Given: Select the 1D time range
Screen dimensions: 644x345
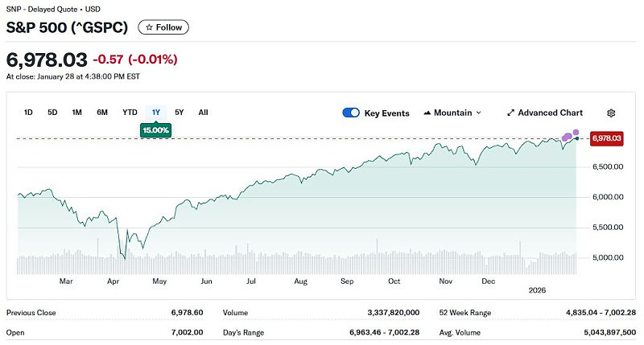Looking at the screenshot, I should 28,113.
